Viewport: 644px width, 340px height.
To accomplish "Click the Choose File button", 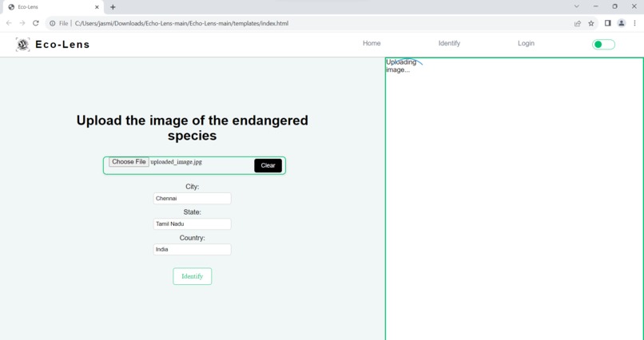I will 129,162.
